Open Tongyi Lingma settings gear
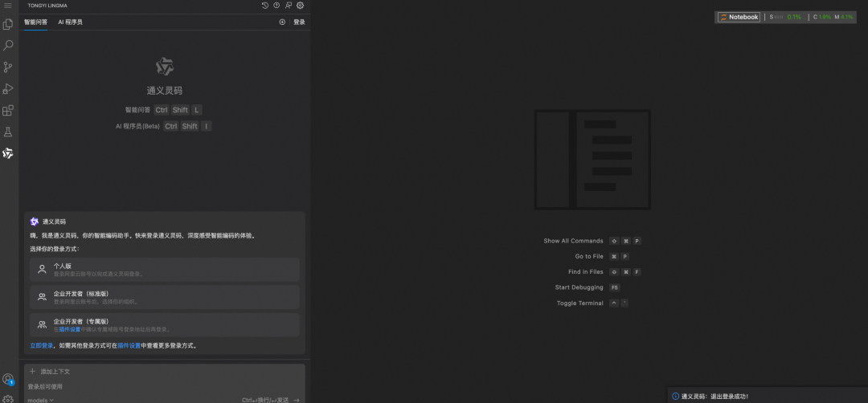 click(300, 6)
